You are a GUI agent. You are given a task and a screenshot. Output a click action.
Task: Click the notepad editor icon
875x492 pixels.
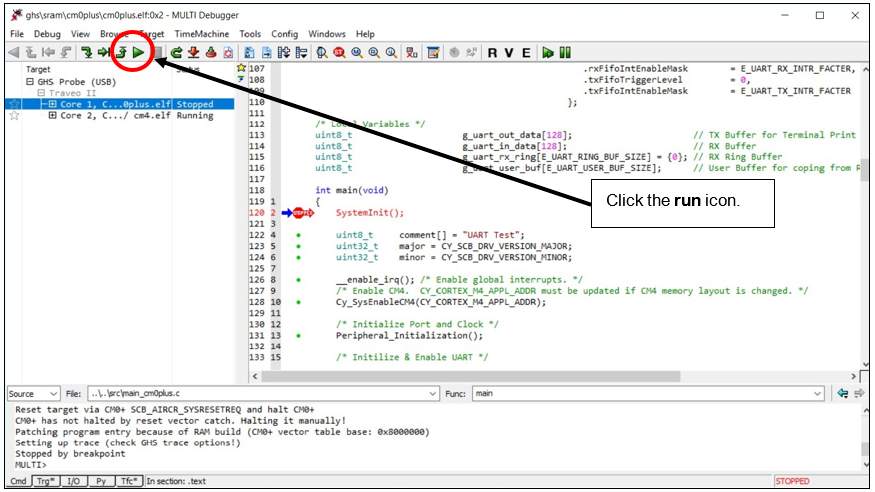point(433,52)
